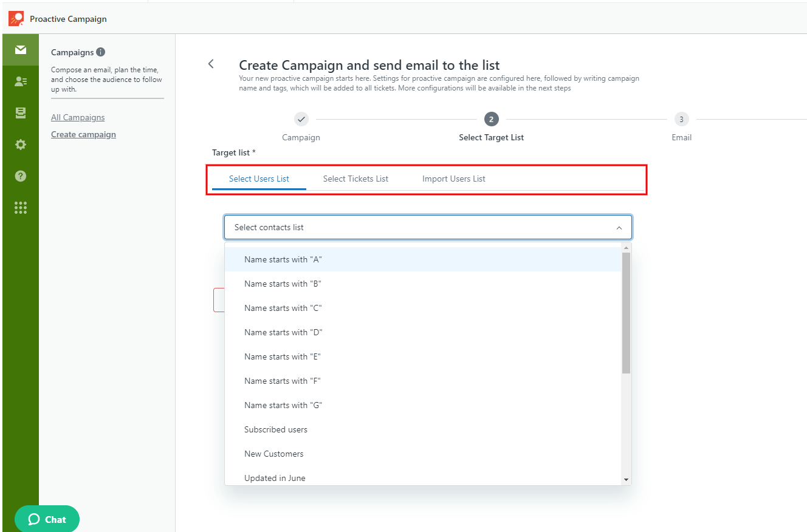Click the completed Campaign step checkmark
The height and width of the screenshot is (532, 807).
(x=301, y=119)
